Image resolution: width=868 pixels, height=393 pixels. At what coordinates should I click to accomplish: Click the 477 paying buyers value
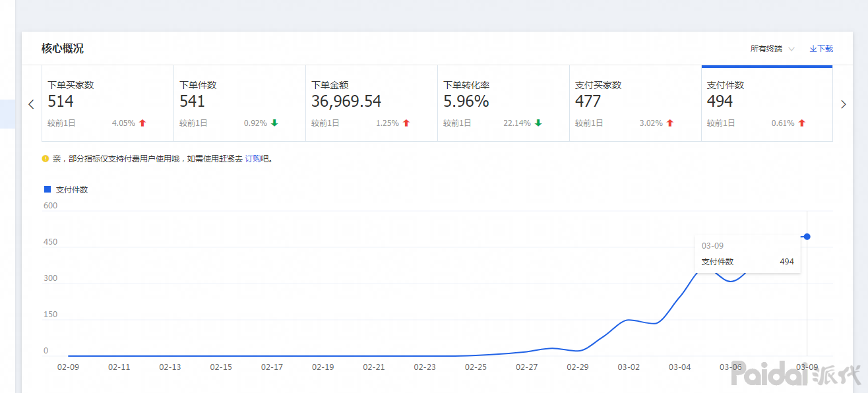(588, 102)
